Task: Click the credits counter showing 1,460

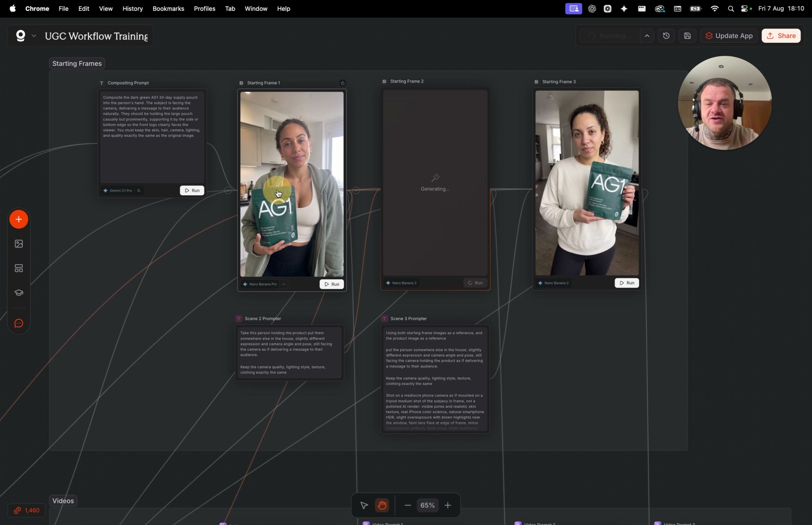Action: (x=27, y=510)
